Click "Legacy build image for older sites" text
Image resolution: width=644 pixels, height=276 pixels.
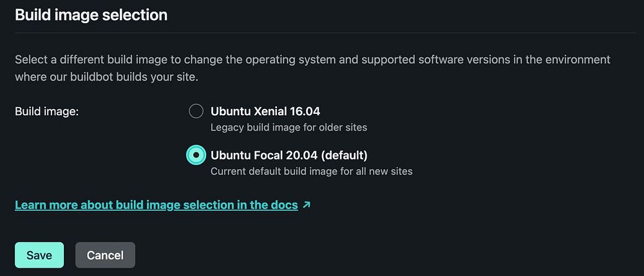(x=289, y=127)
